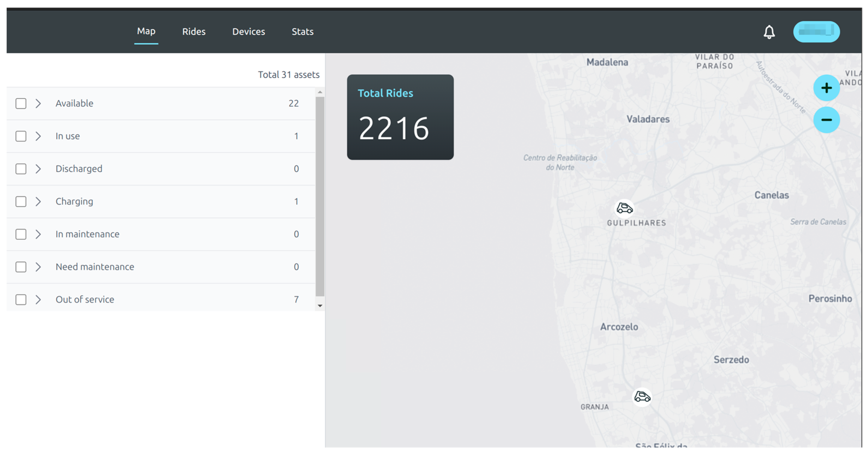This screenshot has height=454, width=868.
Task: Expand the In maintenance chevron
Action: click(x=38, y=234)
